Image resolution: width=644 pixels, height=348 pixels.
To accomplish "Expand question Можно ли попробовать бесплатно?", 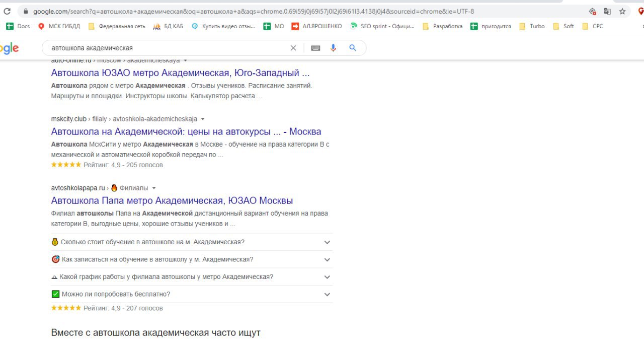I will (x=192, y=294).
